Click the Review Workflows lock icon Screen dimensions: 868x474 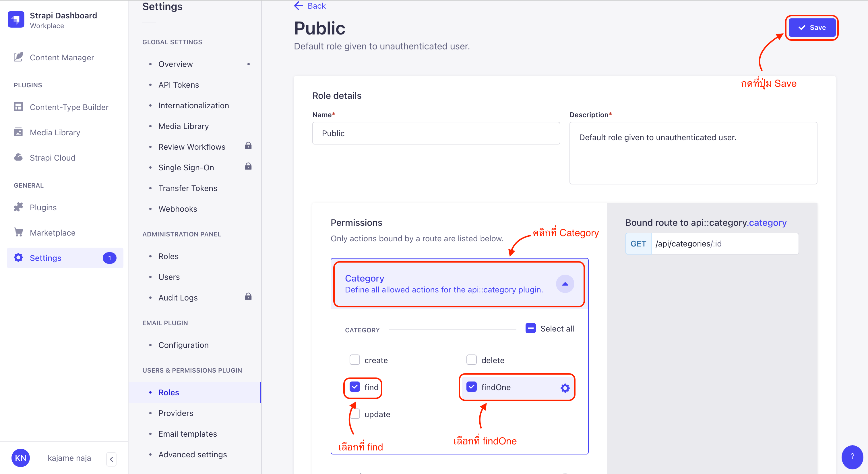click(x=248, y=146)
